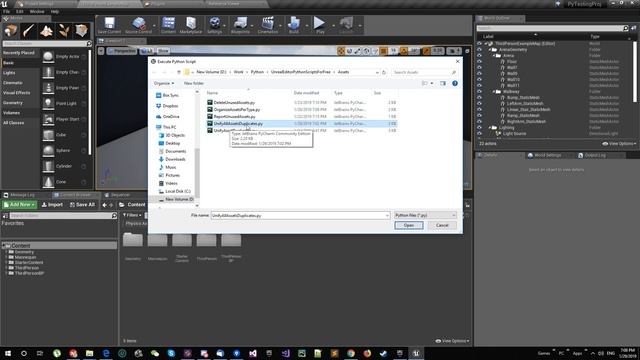Select the Place mode icon

coord(11,31)
